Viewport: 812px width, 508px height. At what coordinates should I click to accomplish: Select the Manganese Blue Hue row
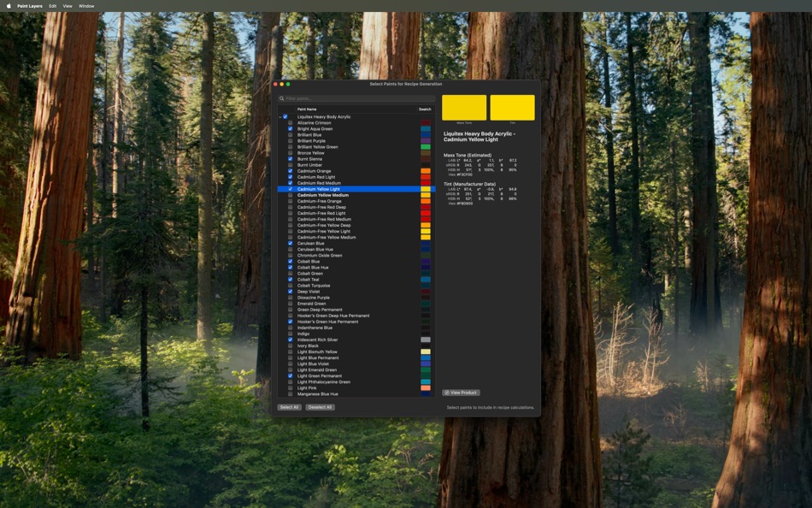(356, 394)
